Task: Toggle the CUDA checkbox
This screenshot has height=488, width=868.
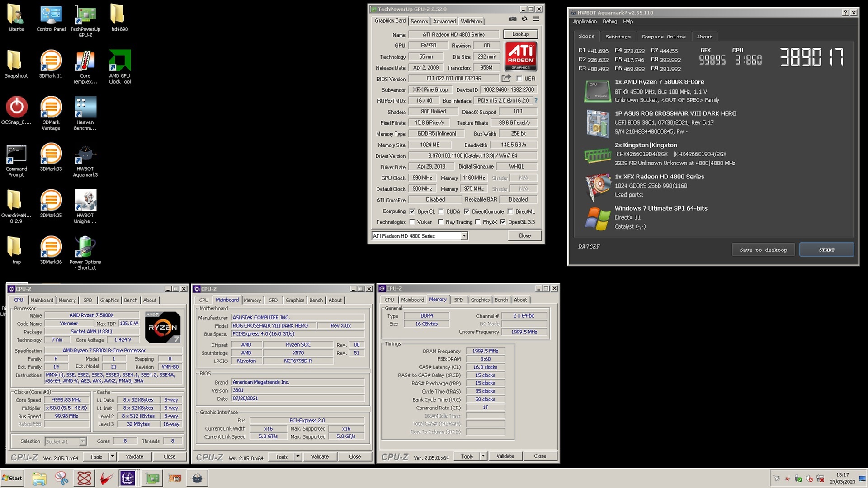Action: 441,211
